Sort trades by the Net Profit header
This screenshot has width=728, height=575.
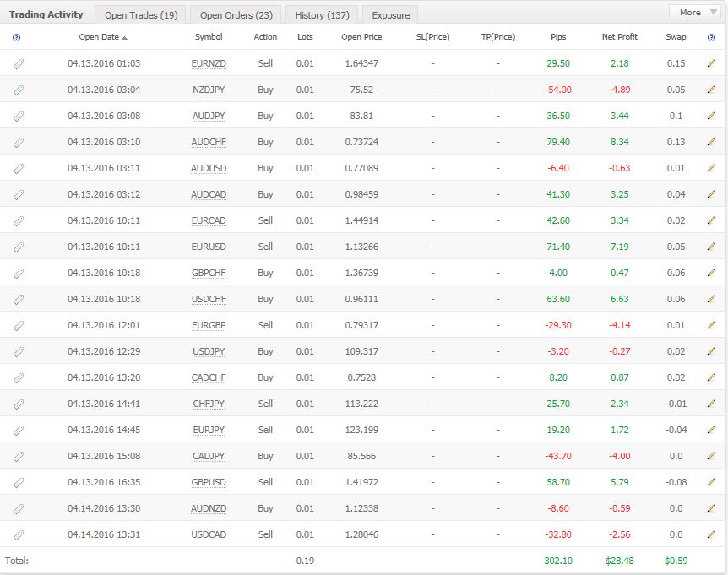pyautogui.click(x=619, y=37)
